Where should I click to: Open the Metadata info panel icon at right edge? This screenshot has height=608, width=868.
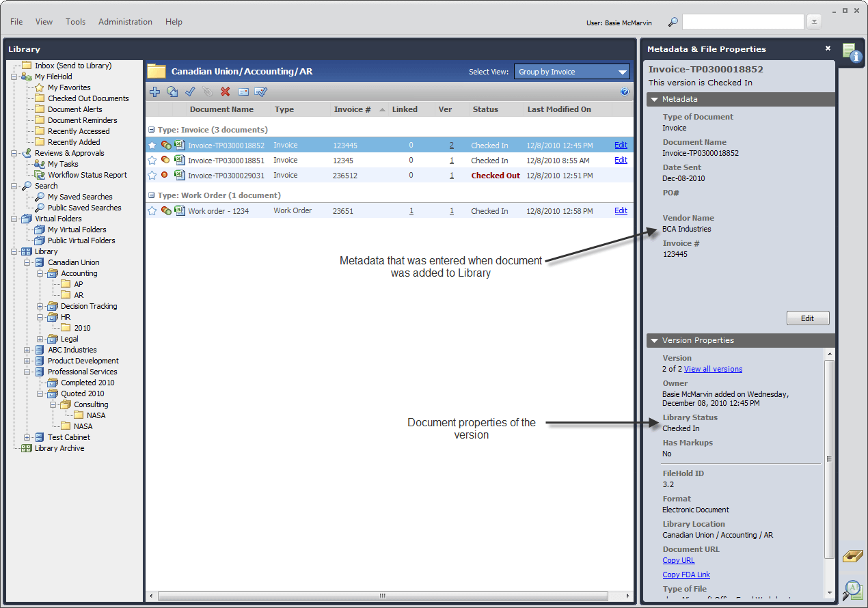pyautogui.click(x=852, y=52)
